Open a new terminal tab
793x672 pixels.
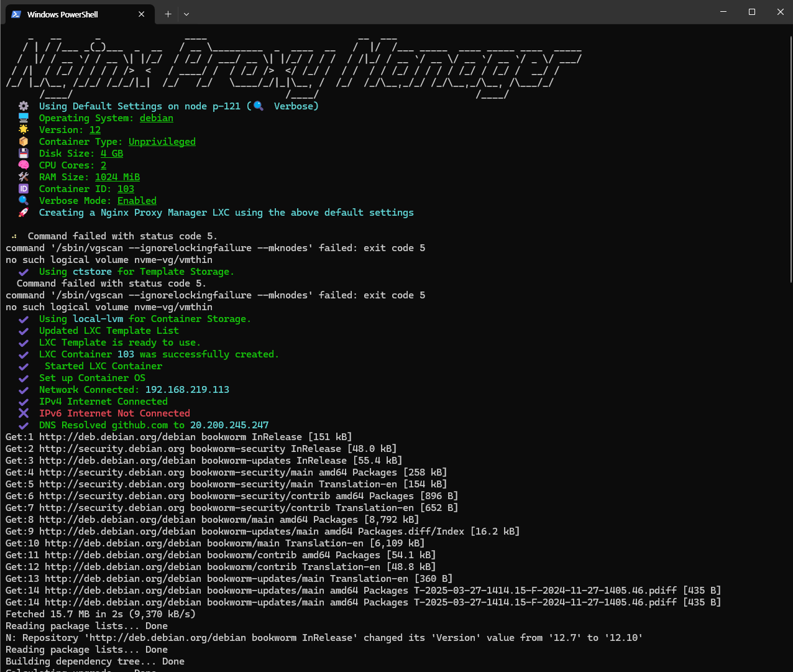pyautogui.click(x=168, y=14)
